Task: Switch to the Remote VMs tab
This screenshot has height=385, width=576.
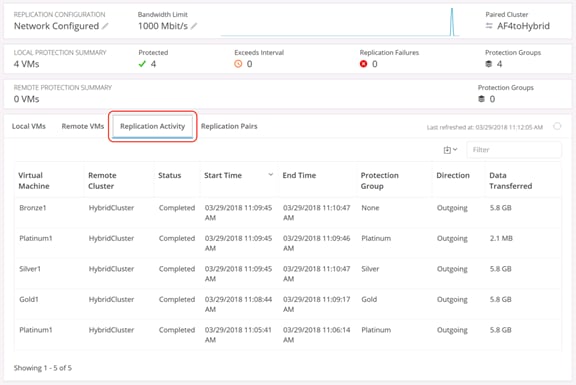Action: (83, 126)
